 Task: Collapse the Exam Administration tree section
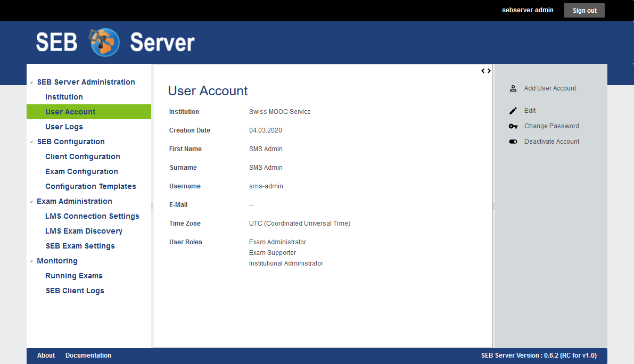[x=31, y=202]
